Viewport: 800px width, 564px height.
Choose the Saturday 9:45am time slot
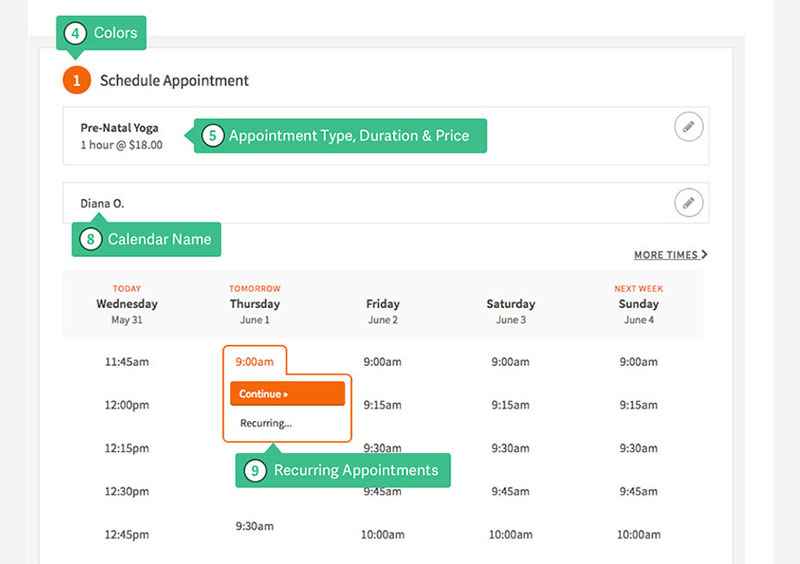511,492
